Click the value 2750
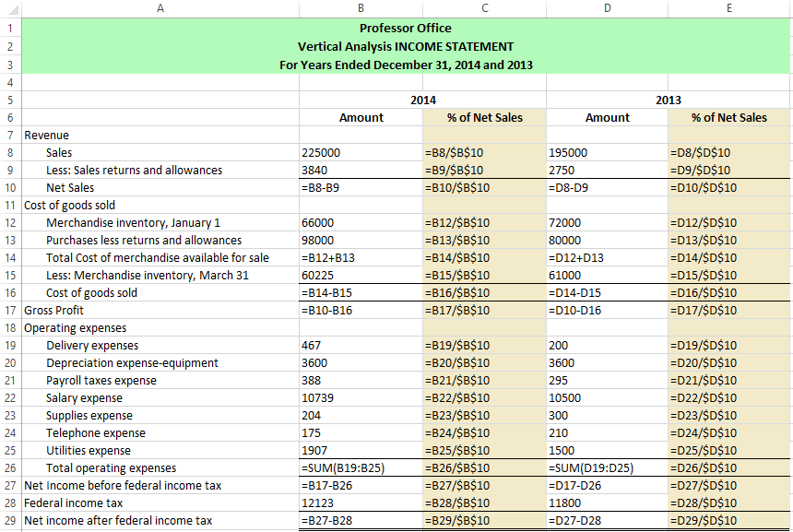Image resolution: width=793 pixels, height=532 pixels. click(x=607, y=170)
